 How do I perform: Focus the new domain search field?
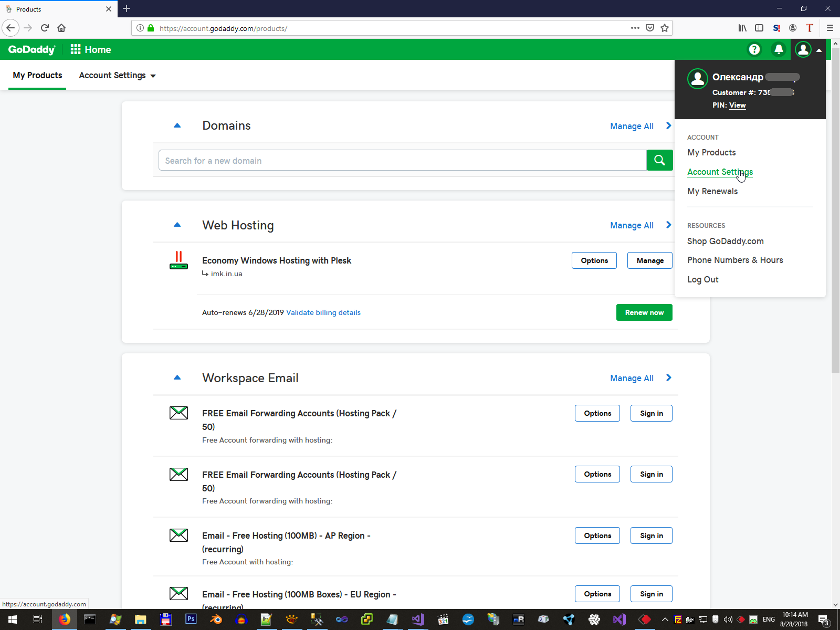402,160
